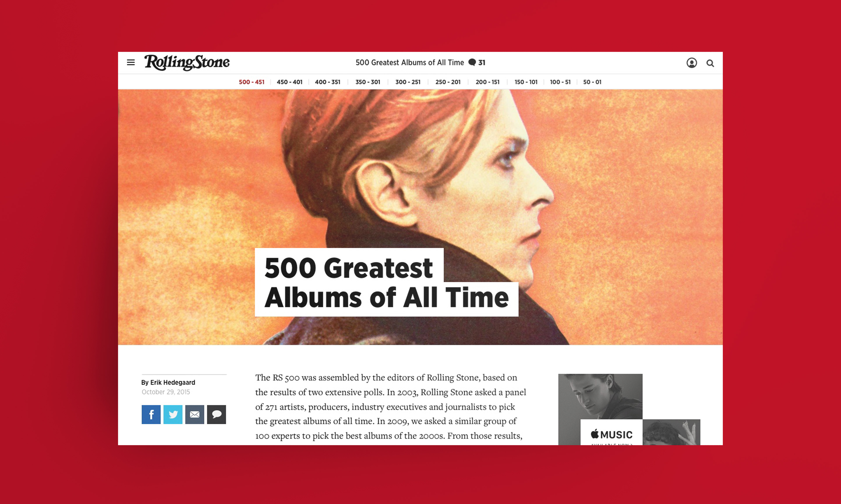Select the 500 - 451 range tab
Screen dimensions: 841x504
coord(252,82)
